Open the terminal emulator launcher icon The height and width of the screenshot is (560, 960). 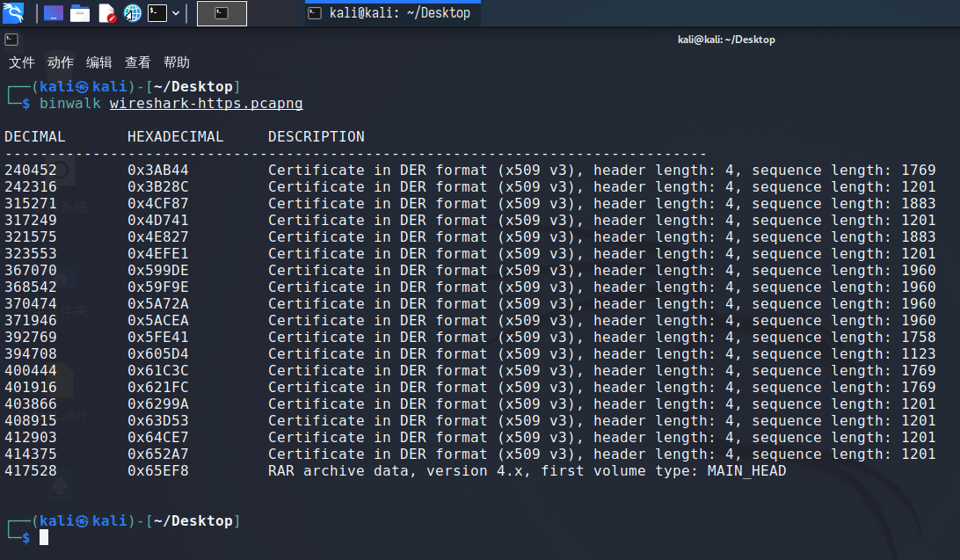[157, 13]
